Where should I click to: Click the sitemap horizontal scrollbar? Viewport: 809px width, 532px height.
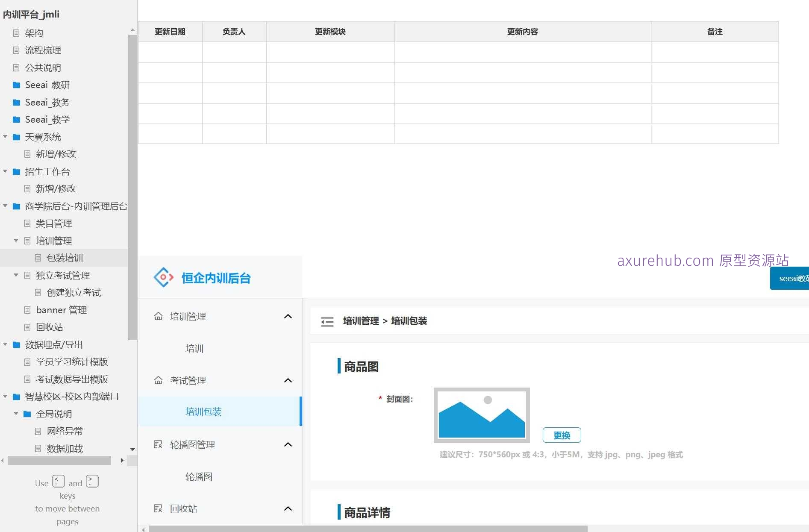pyautogui.click(x=59, y=460)
